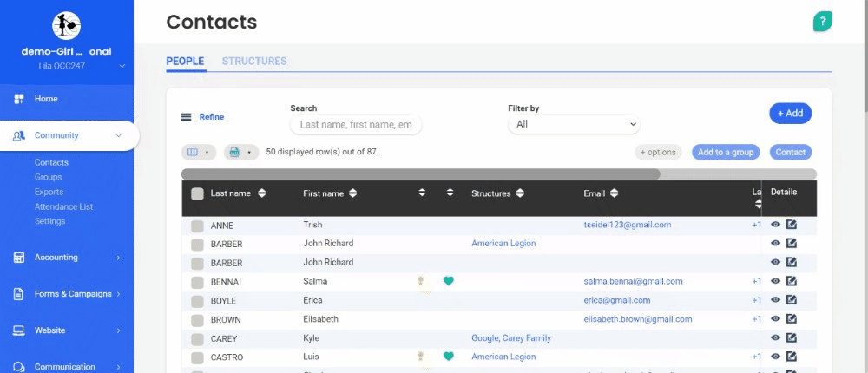
Task: Edit the CASTRO Luis contact
Action: (792, 356)
